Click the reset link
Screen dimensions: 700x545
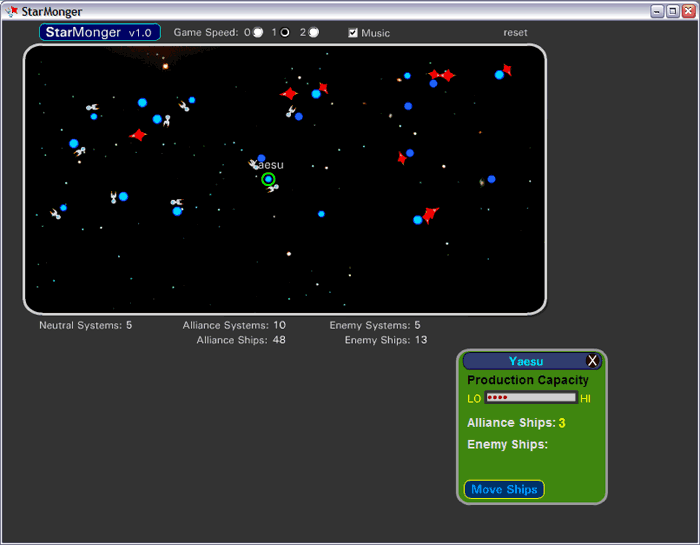point(515,33)
